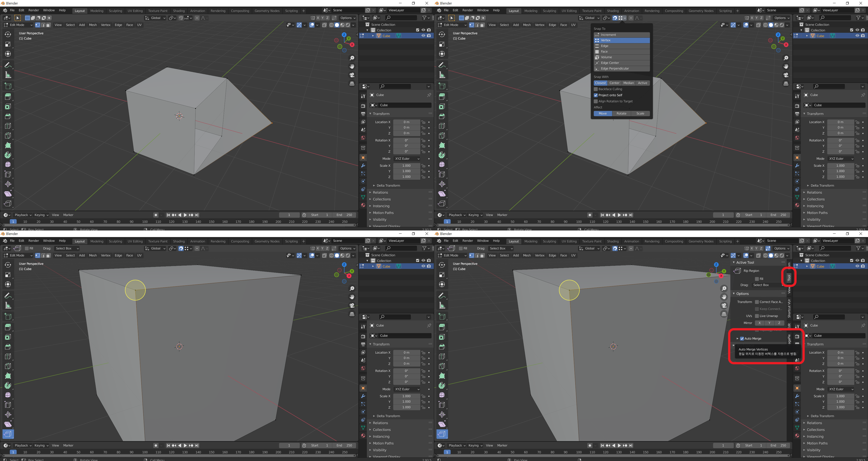Click the Rip Region tool icon in Active Tool panel
Screen dimensions: 868x461
point(737,270)
